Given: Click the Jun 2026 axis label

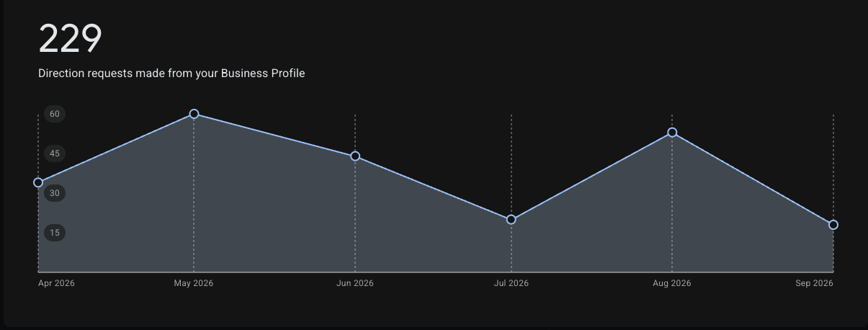Looking at the screenshot, I should point(355,283).
